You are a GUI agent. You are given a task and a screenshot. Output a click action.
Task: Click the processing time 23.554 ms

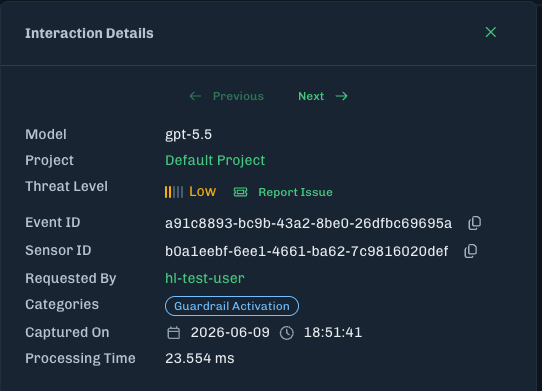[x=200, y=359]
